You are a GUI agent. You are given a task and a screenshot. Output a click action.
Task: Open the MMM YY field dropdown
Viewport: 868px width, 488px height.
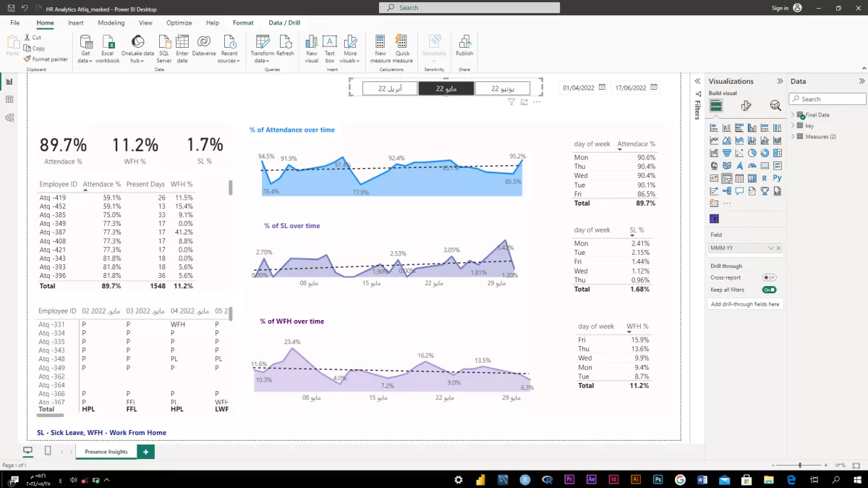point(769,248)
